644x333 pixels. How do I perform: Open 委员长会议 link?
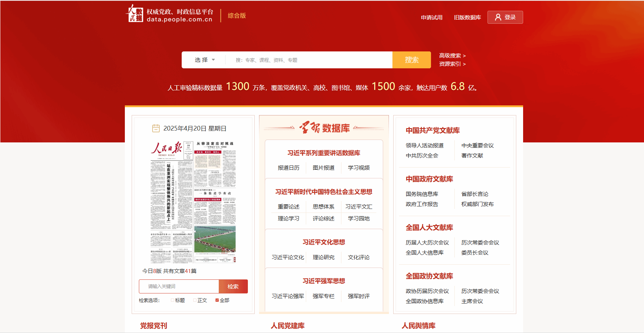pyautogui.click(x=475, y=253)
